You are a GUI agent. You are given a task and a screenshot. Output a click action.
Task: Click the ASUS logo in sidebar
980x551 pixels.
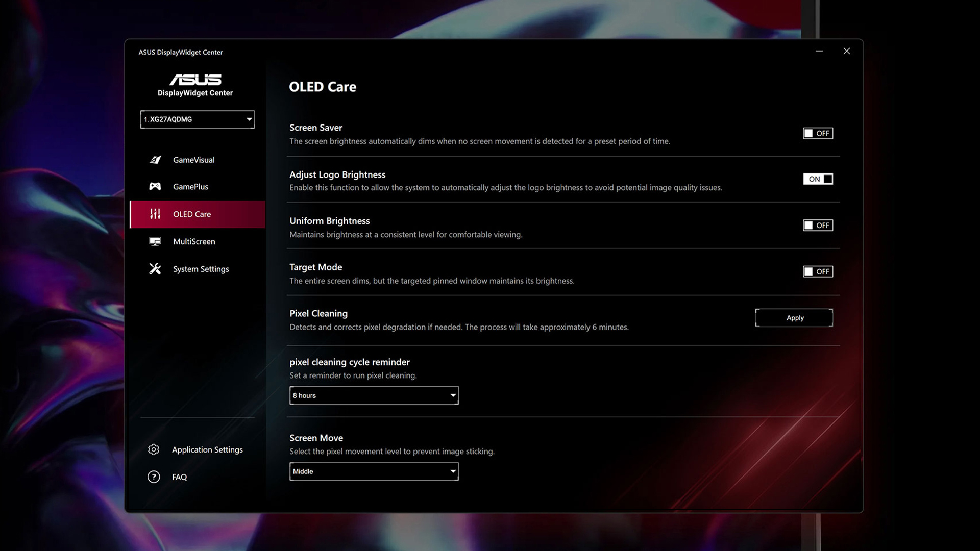195,80
